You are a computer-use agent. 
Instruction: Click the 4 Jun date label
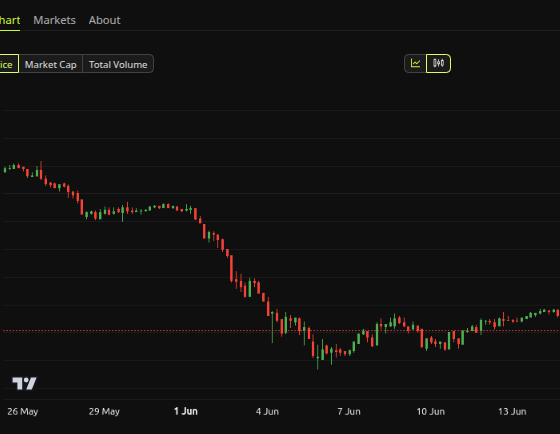click(267, 411)
